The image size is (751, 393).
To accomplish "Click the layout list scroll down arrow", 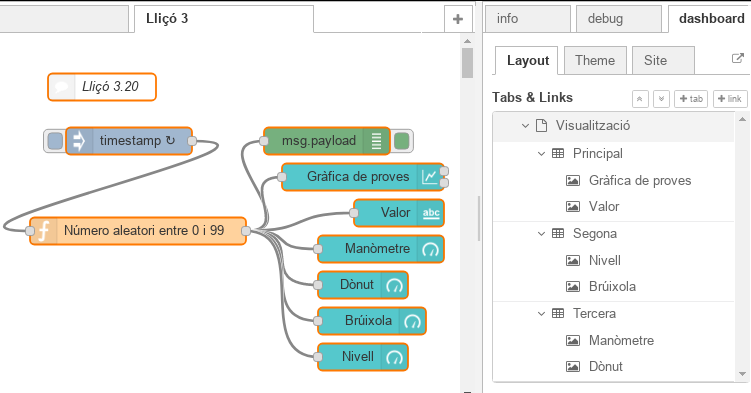I will [x=742, y=374].
